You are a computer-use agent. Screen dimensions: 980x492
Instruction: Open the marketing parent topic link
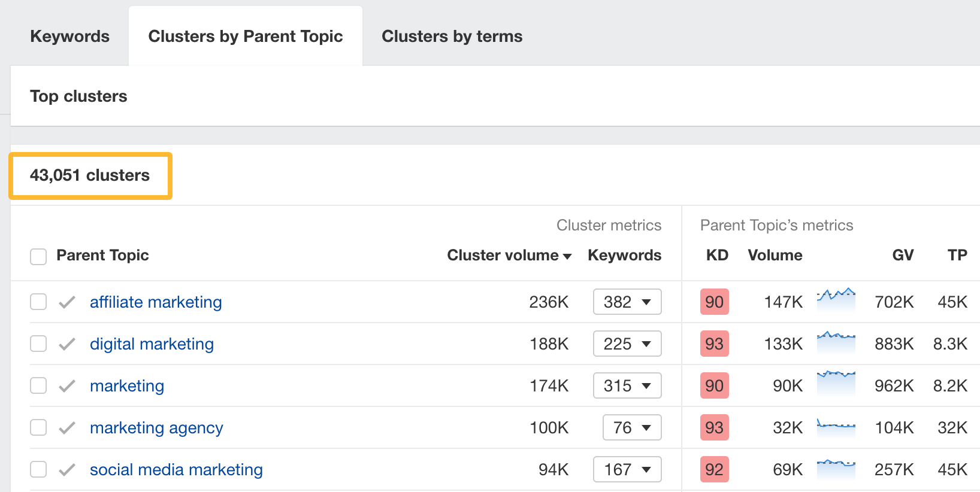(127, 386)
